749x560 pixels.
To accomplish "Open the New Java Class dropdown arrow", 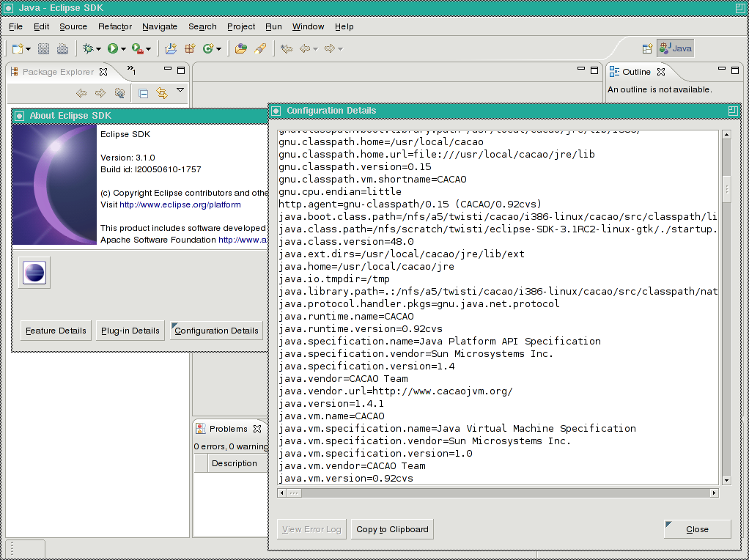I will (219, 48).
